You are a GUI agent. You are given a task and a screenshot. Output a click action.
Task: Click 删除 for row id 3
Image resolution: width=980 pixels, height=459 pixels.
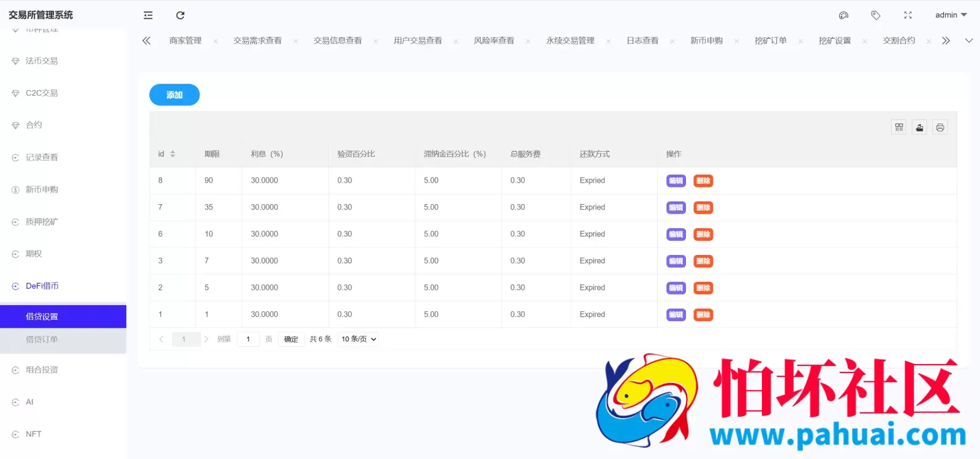(x=703, y=261)
